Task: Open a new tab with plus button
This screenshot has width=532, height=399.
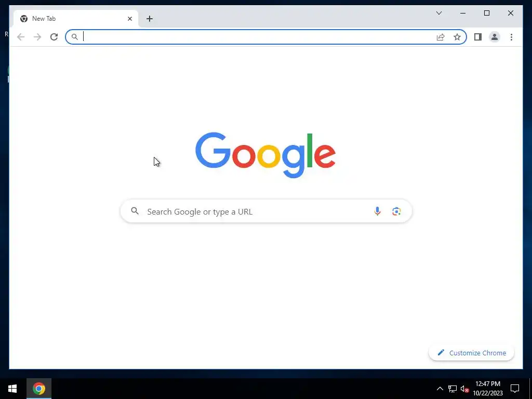Action: [x=150, y=19]
